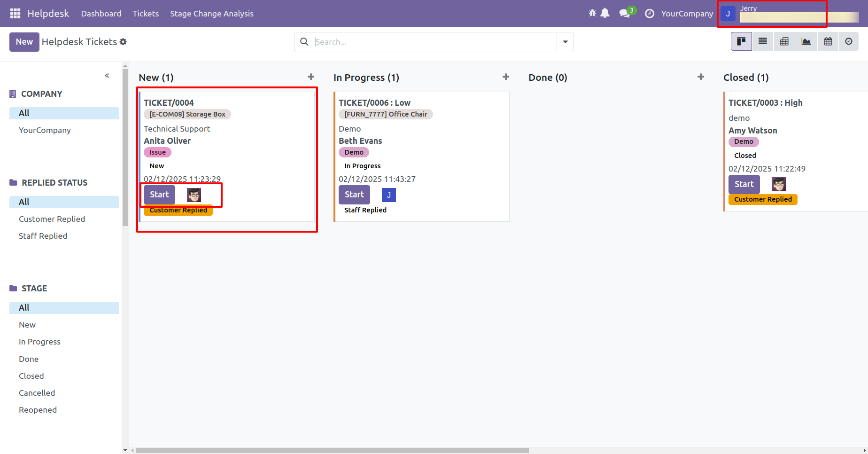Expand the search options dropdown arrow
Screen dimensions: 868x454
565,42
